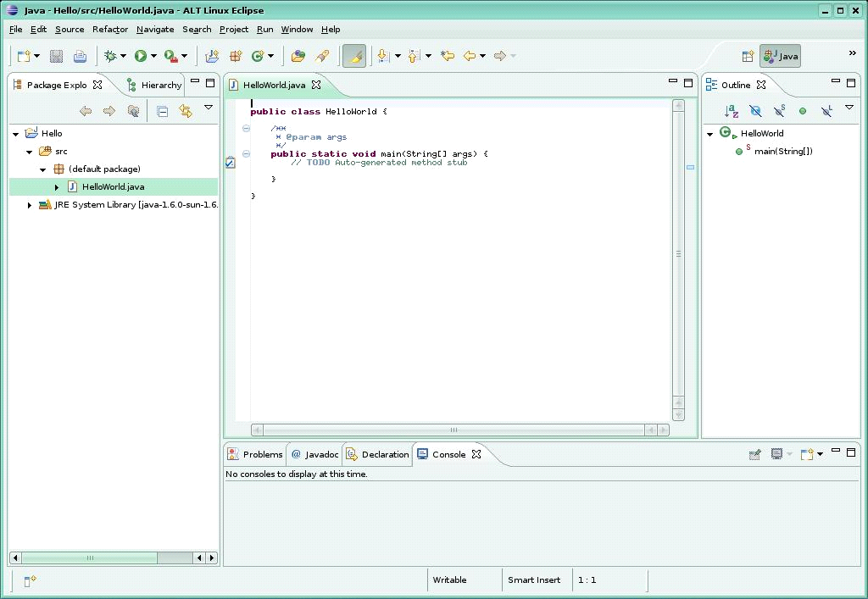Viewport: 868px width, 599px height.
Task: Open Package Explorer view menu triangle
Action: 209,108
